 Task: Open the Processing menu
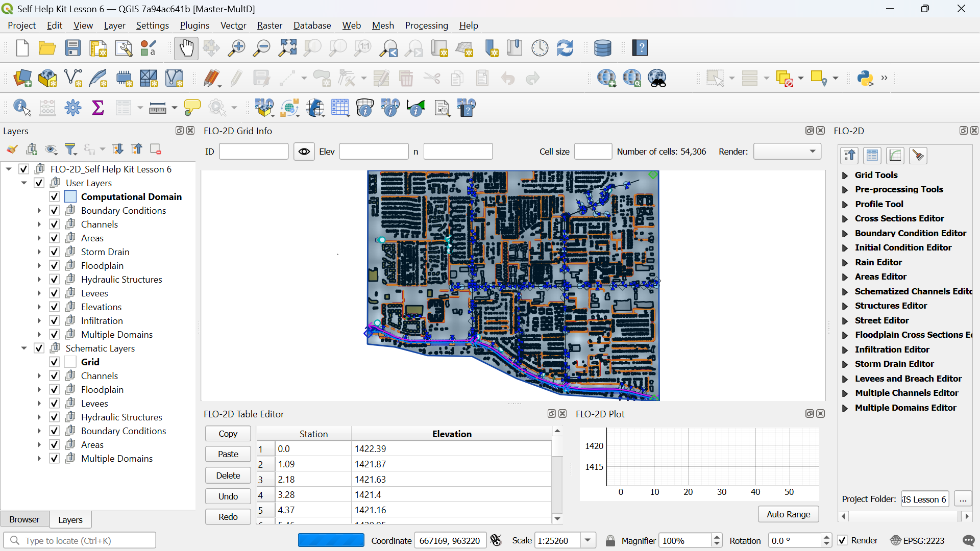426,26
